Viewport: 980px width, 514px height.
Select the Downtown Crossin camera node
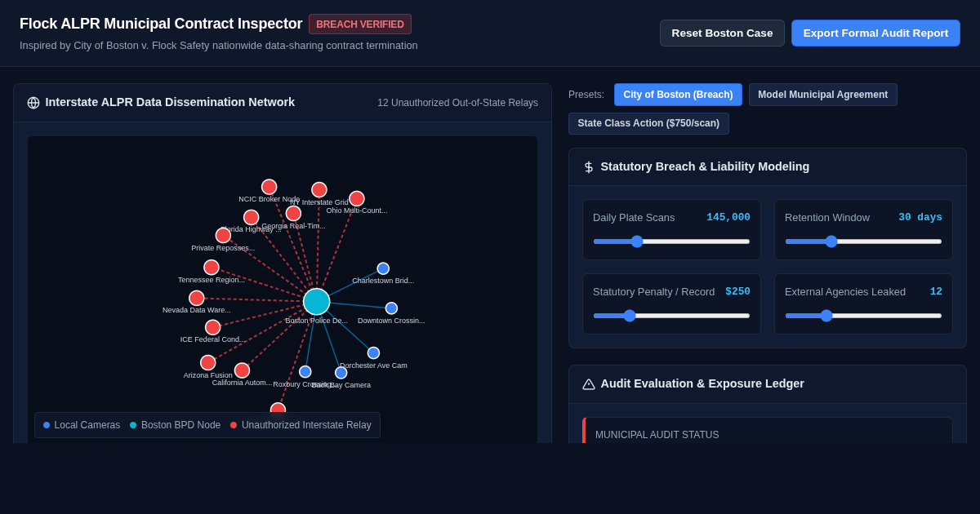tap(391, 308)
